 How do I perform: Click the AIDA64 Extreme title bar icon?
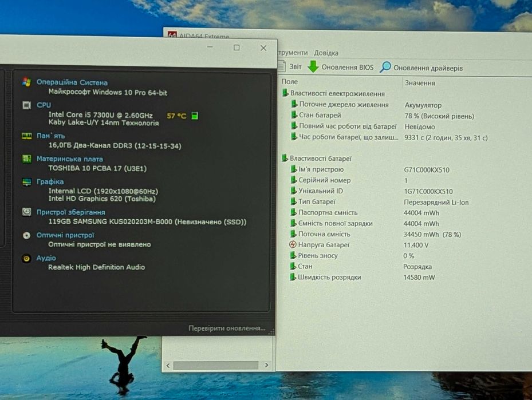(172, 35)
